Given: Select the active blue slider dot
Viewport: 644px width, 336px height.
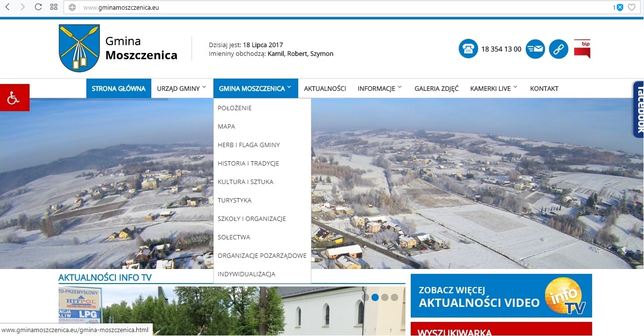Looking at the screenshot, I should coord(375,297).
